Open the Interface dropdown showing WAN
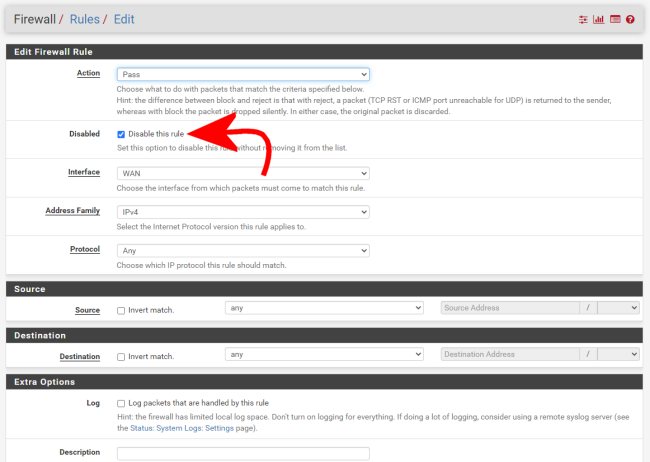650x462 pixels. tap(243, 173)
